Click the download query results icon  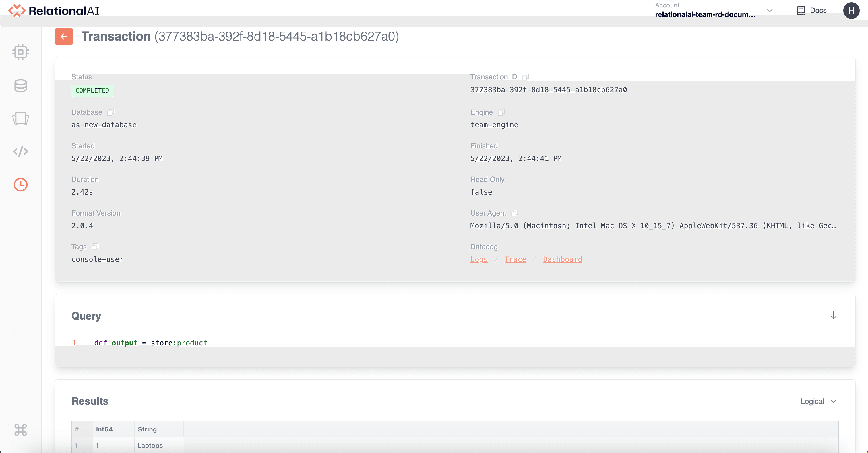(834, 316)
